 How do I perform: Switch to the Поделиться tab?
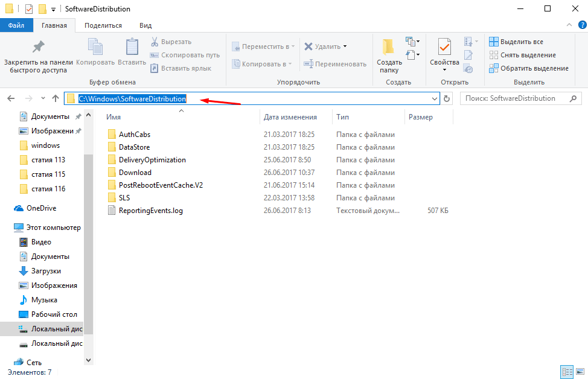pos(103,25)
